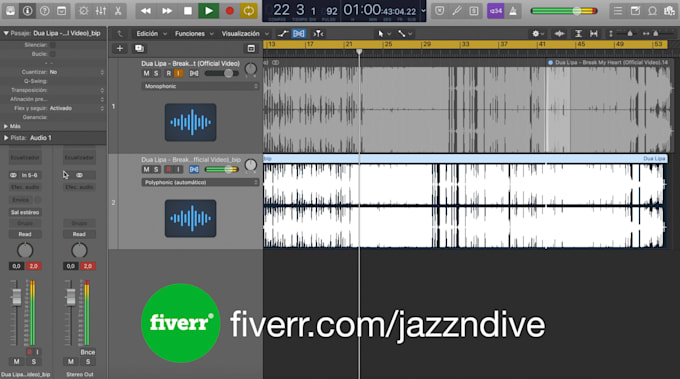
Task: Record-enable track 1 with R button
Action: (168, 73)
